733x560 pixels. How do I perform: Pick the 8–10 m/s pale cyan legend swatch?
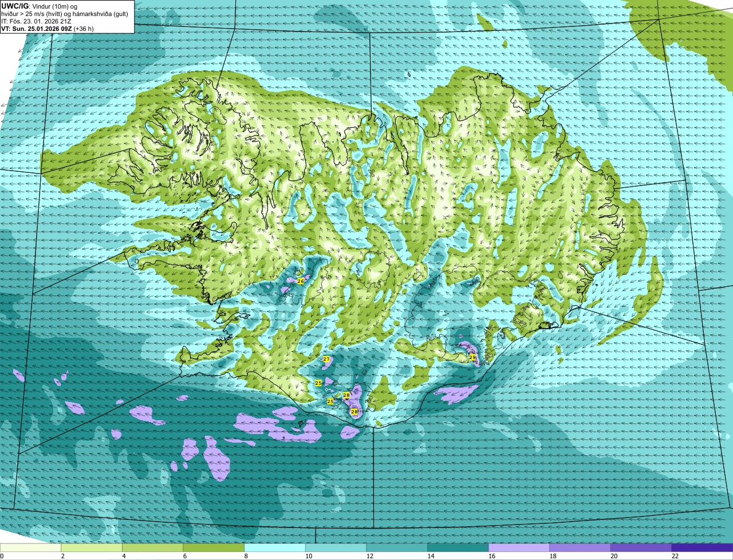tap(275, 548)
